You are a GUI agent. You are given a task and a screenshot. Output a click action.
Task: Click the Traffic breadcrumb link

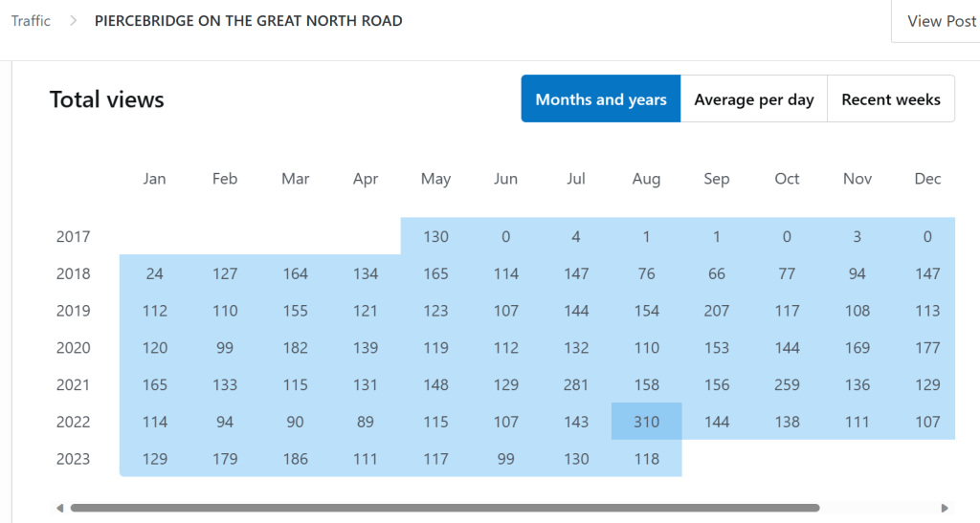31,21
